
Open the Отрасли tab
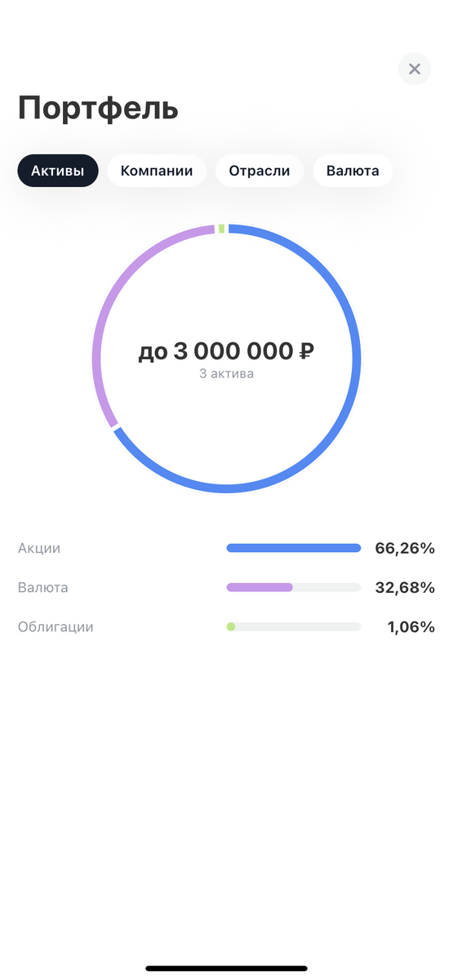(260, 171)
